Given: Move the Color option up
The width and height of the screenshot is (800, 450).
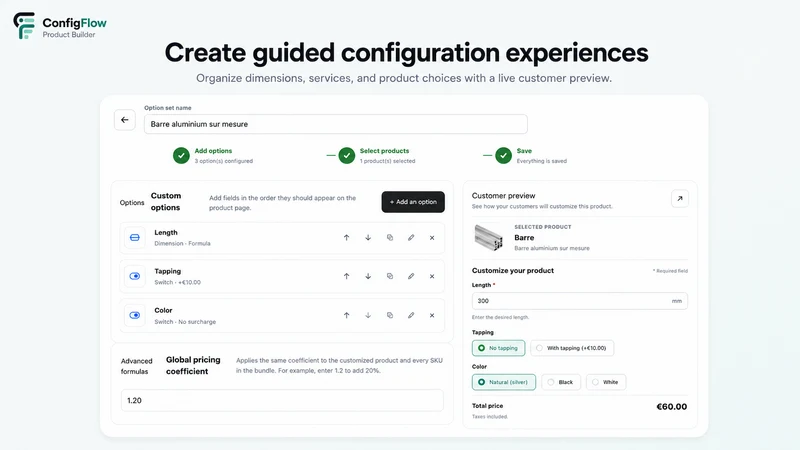Looking at the screenshot, I should pos(346,315).
